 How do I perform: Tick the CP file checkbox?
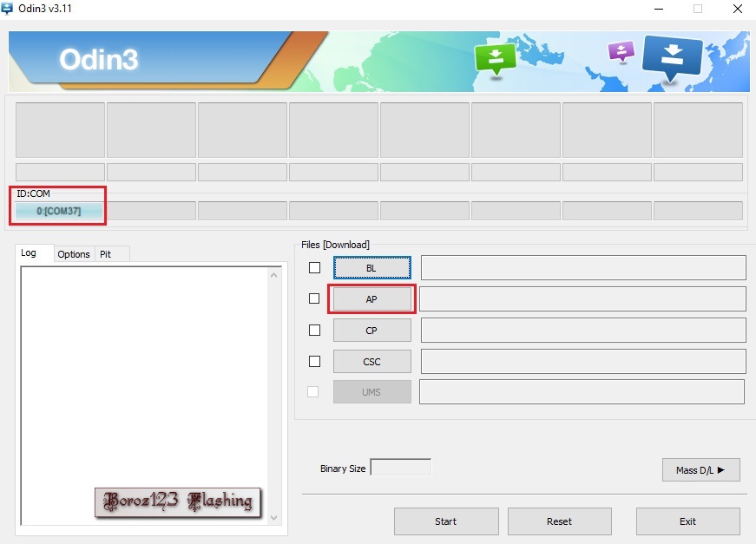[x=314, y=330]
